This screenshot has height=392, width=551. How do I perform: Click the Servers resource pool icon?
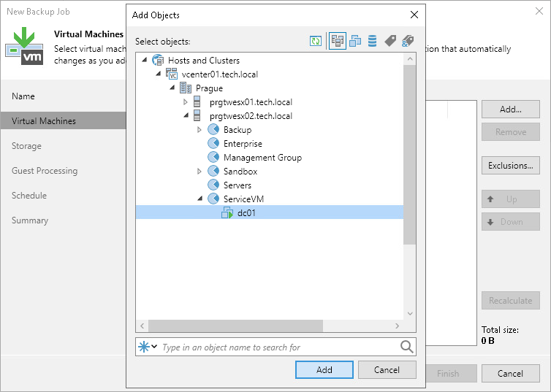click(x=213, y=185)
